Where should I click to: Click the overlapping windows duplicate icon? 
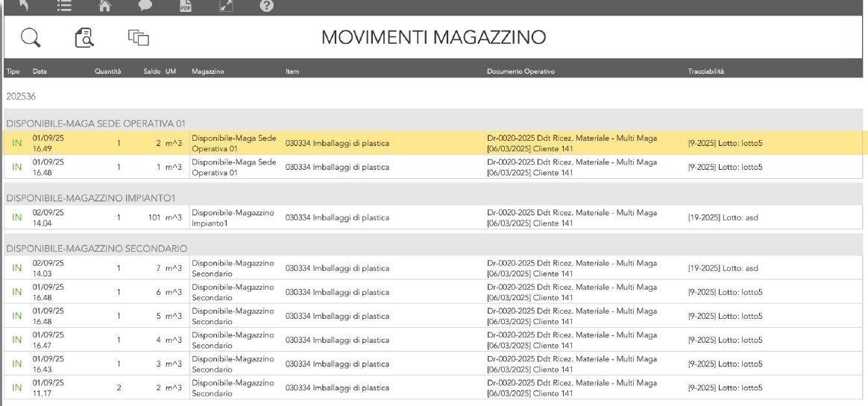pos(139,37)
